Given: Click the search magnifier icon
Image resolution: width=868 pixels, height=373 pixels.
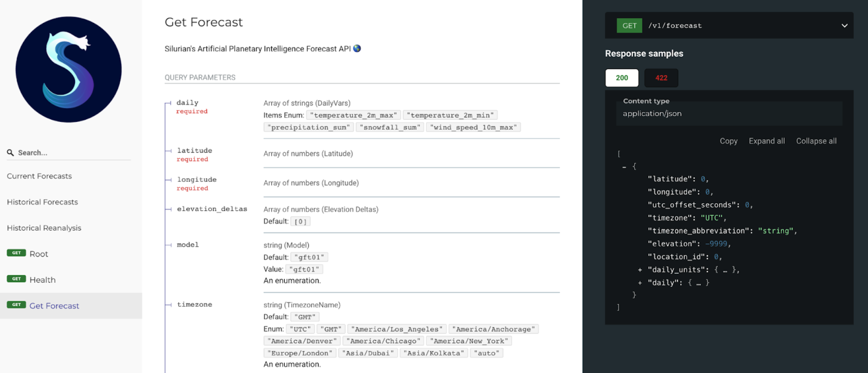Looking at the screenshot, I should coord(10,153).
